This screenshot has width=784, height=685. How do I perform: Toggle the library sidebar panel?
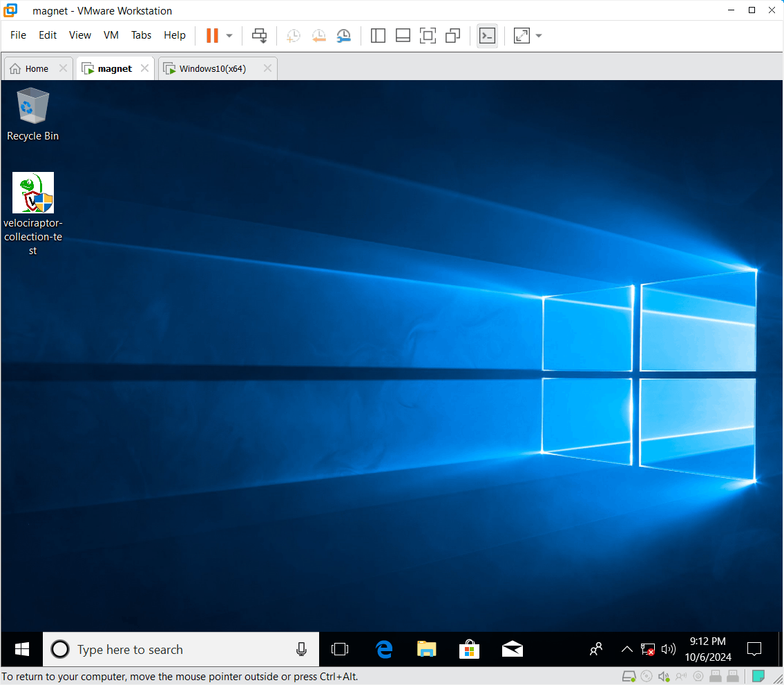click(x=378, y=35)
